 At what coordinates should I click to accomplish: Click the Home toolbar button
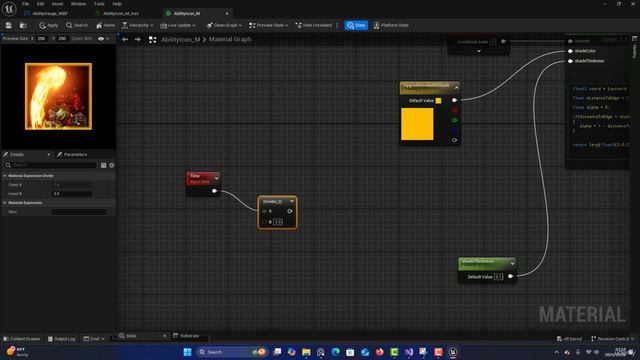click(x=105, y=25)
